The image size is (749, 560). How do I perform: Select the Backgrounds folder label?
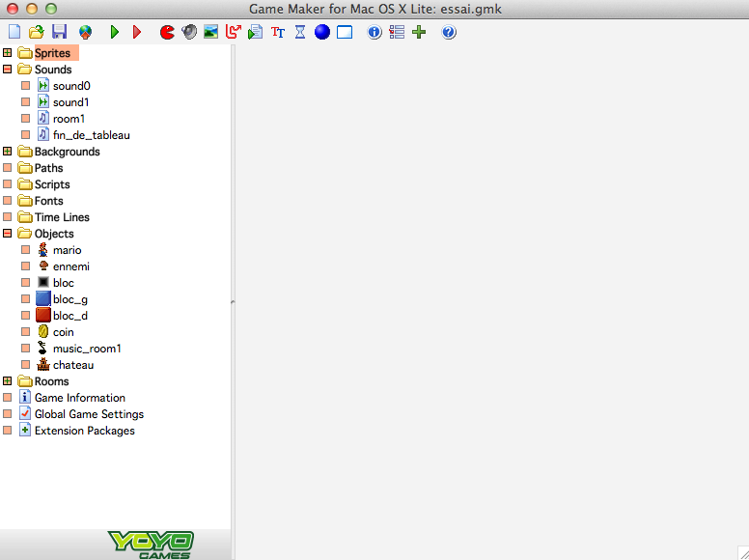click(x=67, y=152)
